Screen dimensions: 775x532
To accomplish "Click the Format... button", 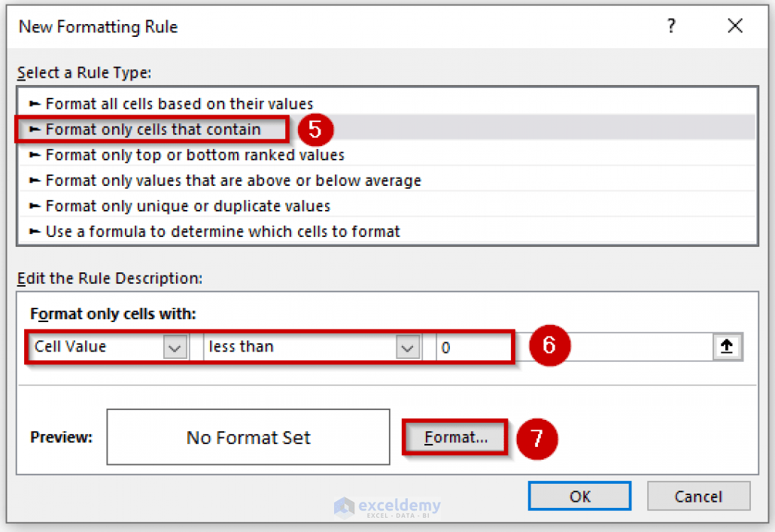I will pyautogui.click(x=454, y=437).
